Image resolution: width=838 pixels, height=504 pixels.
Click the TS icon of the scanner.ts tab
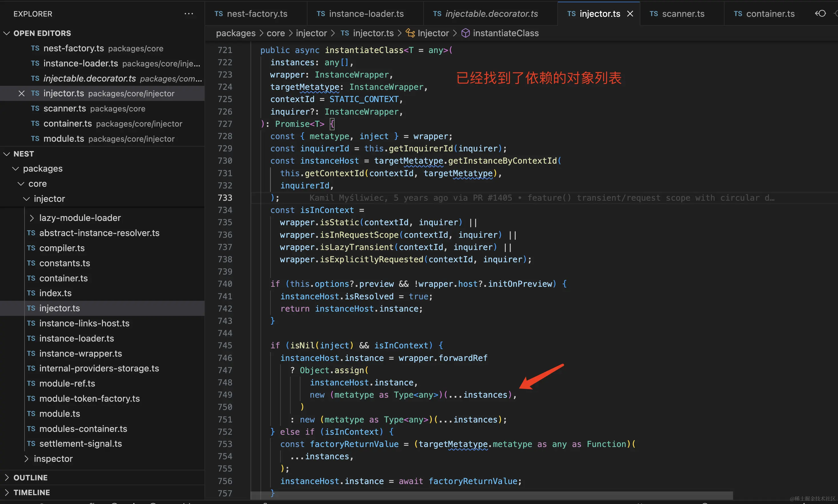coord(654,14)
